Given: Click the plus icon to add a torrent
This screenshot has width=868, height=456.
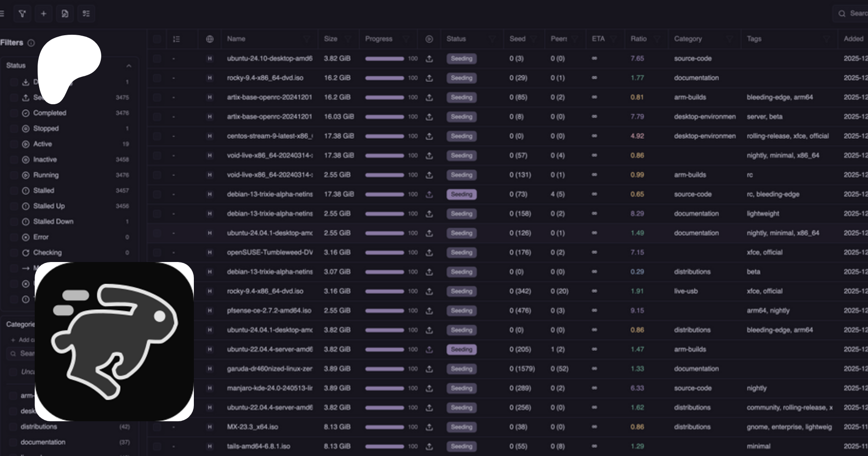Looking at the screenshot, I should [43, 14].
